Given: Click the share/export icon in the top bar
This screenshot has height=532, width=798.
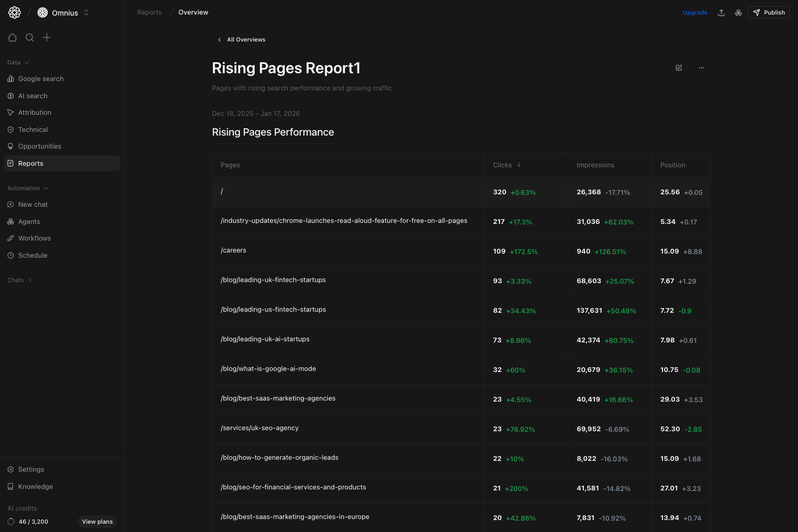Looking at the screenshot, I should tap(721, 12).
